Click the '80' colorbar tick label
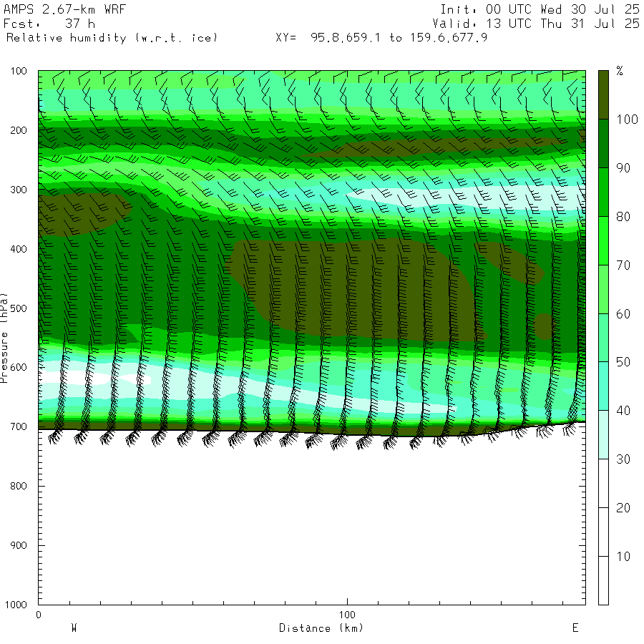 (x=623, y=216)
